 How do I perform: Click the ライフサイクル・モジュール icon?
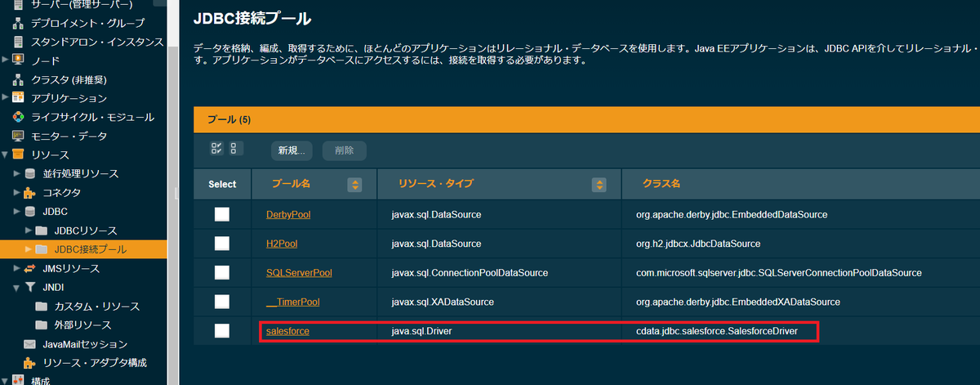(x=18, y=117)
